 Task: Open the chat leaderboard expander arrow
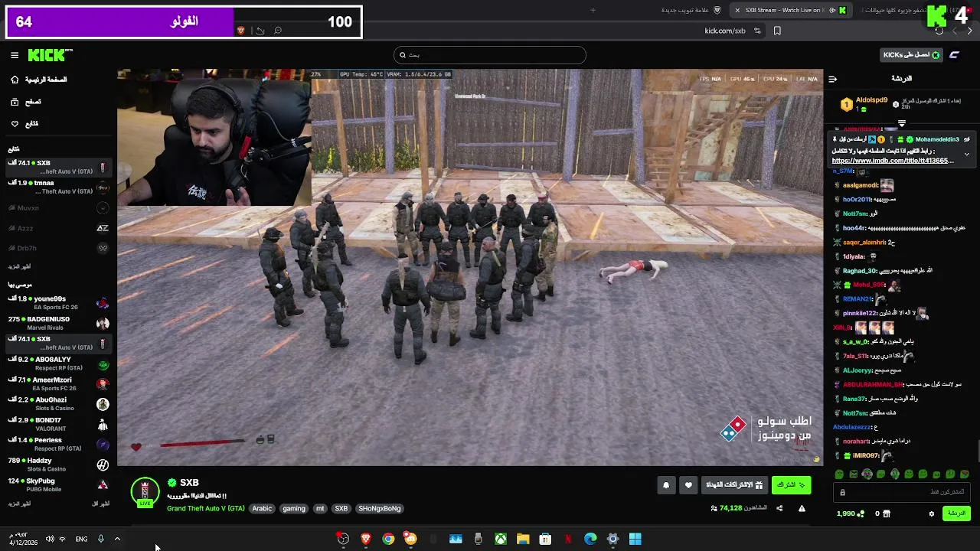point(901,123)
